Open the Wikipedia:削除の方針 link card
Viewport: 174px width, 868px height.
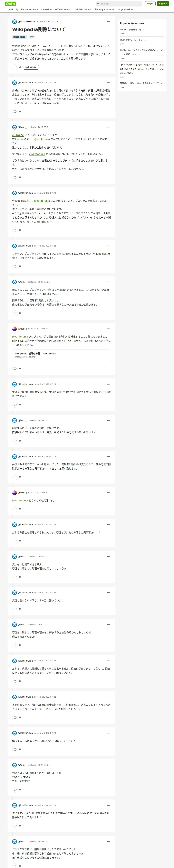click(61, 355)
